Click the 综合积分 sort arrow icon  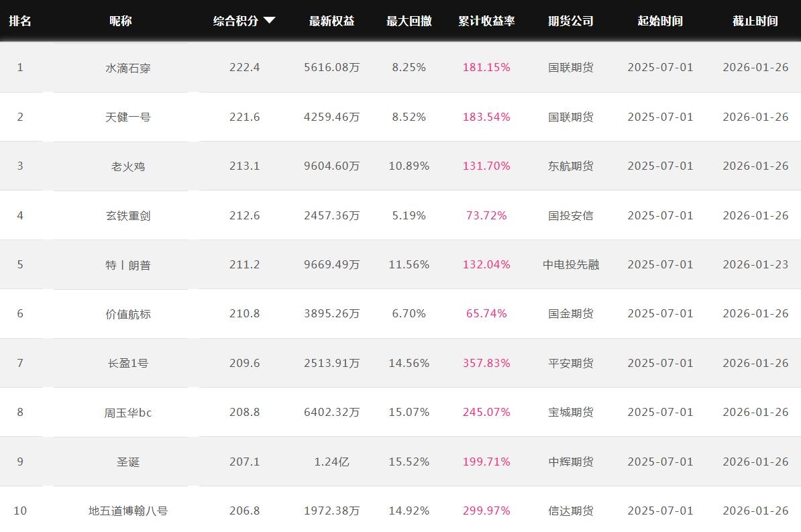point(270,21)
